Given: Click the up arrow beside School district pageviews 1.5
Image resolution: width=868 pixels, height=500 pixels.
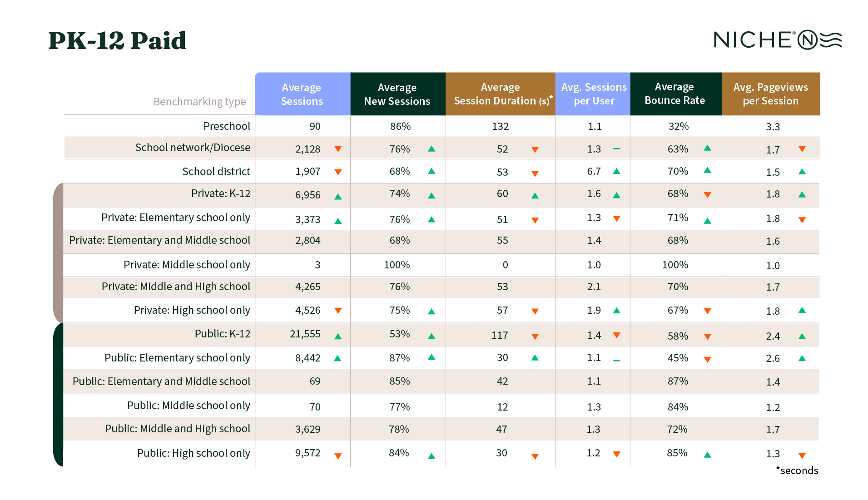Looking at the screenshot, I should (x=802, y=172).
